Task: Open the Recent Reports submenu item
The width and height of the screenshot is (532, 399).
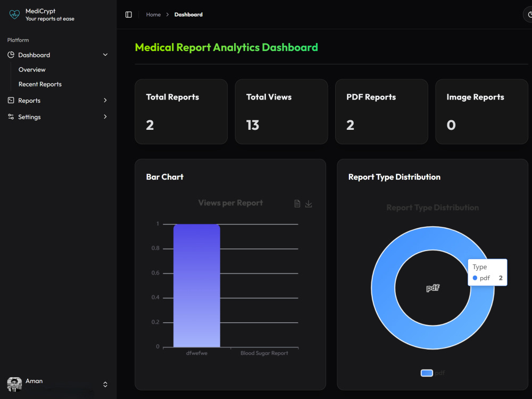Action: [40, 84]
